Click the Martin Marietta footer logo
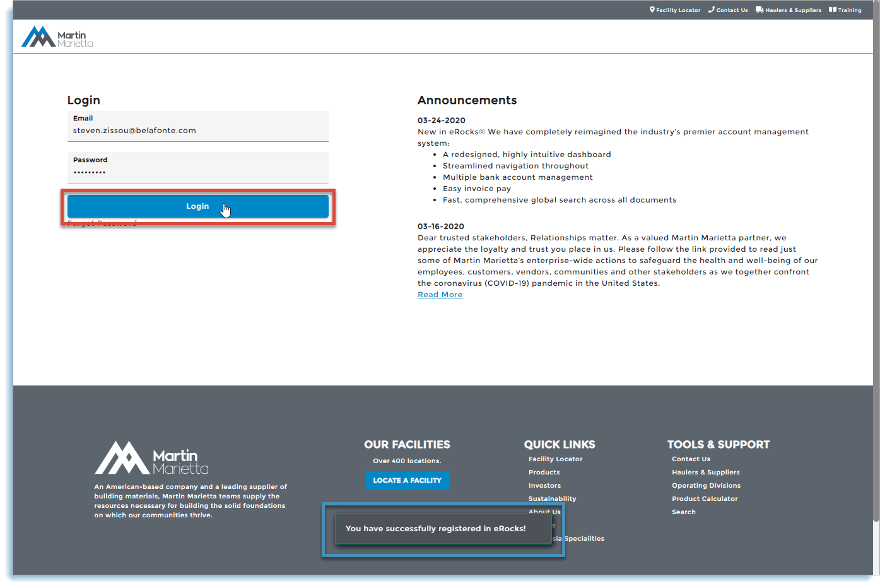The height and width of the screenshot is (588, 880). point(151,458)
